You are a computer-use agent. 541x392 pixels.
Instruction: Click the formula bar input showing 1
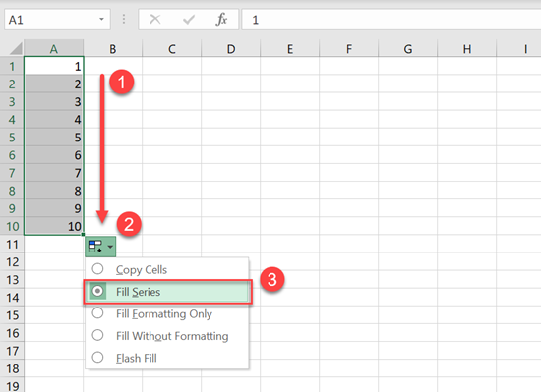pos(391,20)
